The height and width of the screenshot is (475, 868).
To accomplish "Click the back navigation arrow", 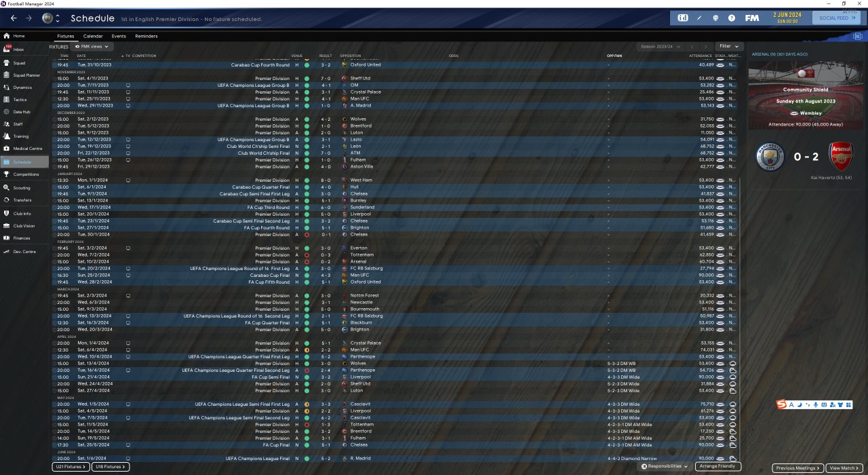I will click(x=14, y=18).
